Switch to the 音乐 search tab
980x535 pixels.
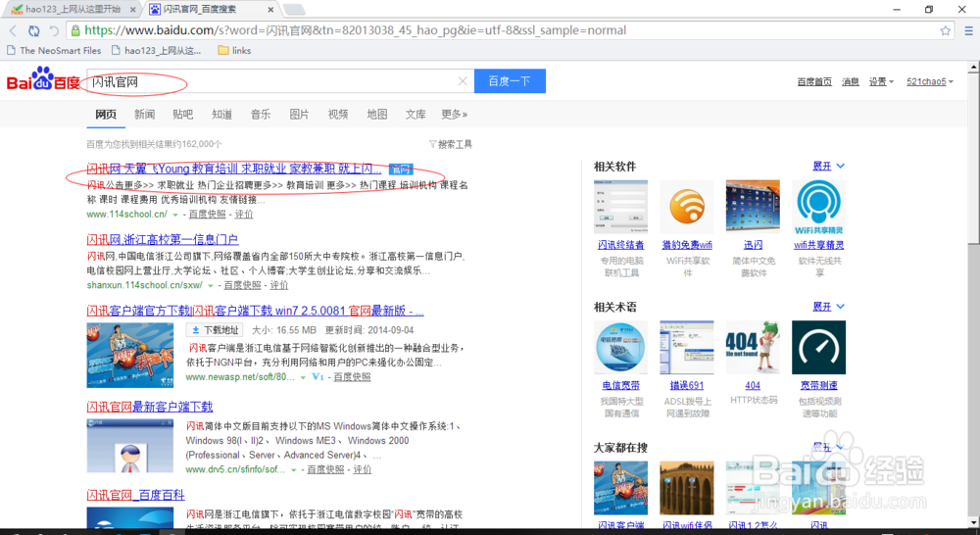click(261, 115)
